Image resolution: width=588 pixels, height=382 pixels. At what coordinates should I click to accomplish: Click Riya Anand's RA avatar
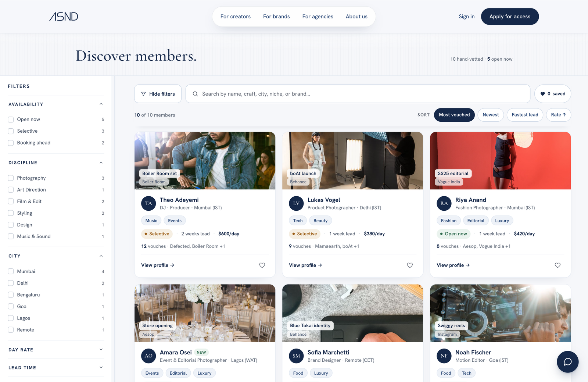444,203
